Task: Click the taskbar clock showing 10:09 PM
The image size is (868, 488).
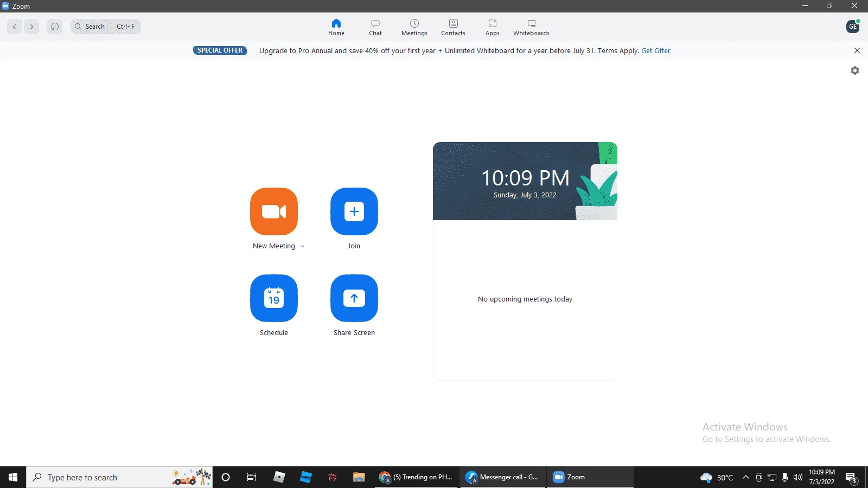Action: pyautogui.click(x=822, y=477)
